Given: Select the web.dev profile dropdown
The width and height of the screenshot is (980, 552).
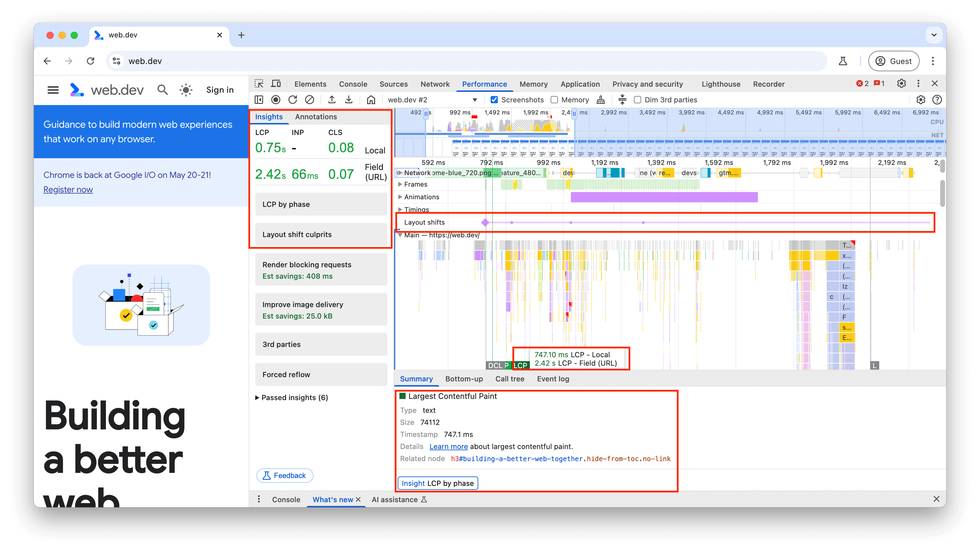Looking at the screenshot, I should tap(431, 100).
